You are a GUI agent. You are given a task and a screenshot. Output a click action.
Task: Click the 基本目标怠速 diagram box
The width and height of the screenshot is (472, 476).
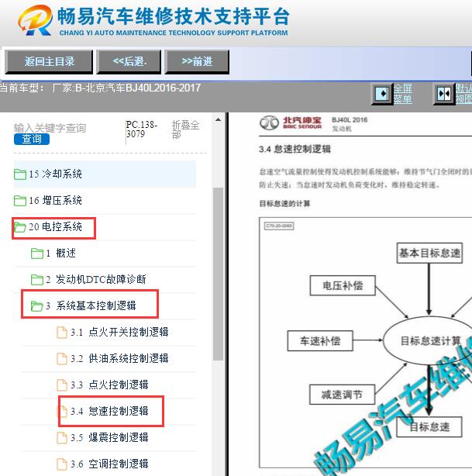[429, 253]
